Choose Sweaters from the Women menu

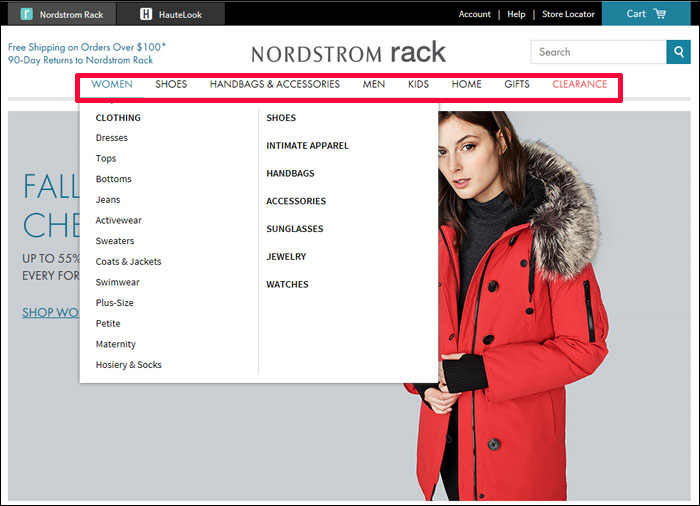[x=115, y=241]
